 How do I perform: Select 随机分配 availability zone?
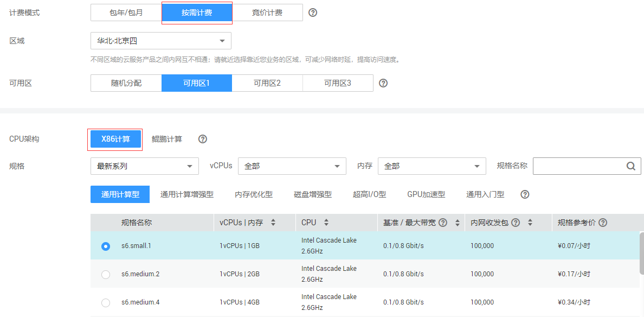[x=126, y=83]
